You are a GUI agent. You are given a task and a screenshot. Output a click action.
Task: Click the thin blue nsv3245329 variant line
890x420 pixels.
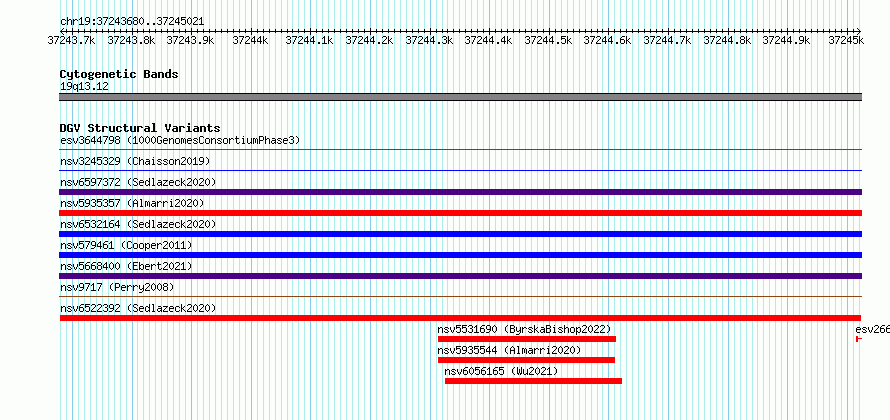pos(460,170)
